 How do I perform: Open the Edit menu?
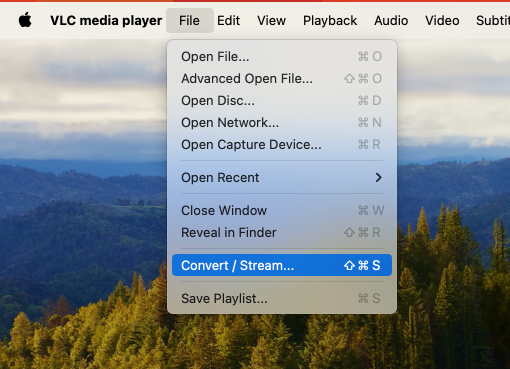pyautogui.click(x=228, y=21)
